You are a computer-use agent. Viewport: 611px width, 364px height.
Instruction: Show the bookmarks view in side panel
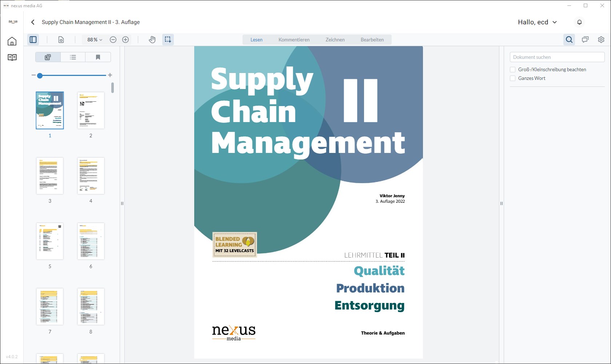click(98, 57)
